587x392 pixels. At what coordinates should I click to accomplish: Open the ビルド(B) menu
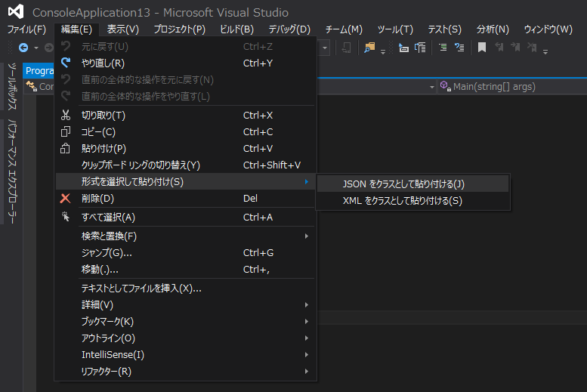[236, 29]
